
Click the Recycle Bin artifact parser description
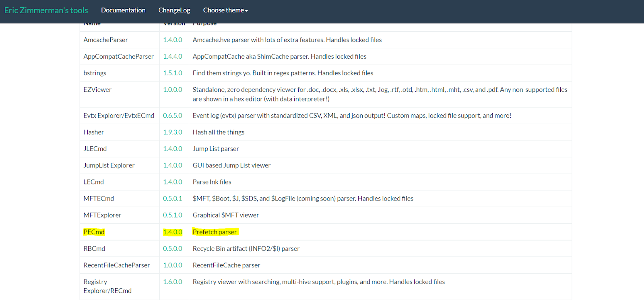tap(246, 248)
